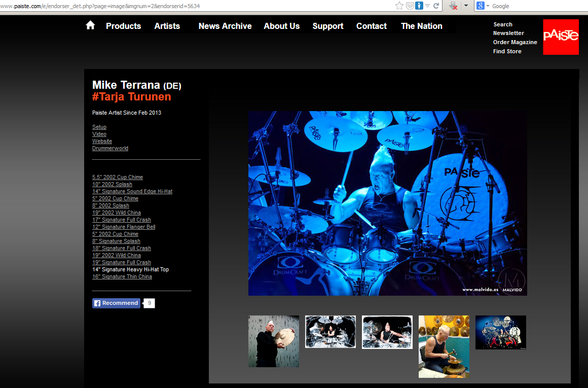
Task: Click the #Tarja Turunen heading
Action: point(132,97)
